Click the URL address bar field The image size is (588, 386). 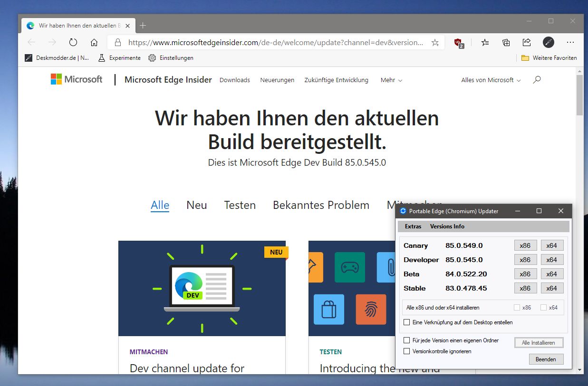coord(276,42)
